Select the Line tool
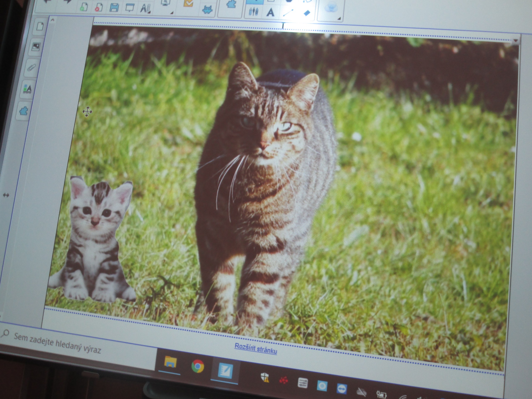 288,12
